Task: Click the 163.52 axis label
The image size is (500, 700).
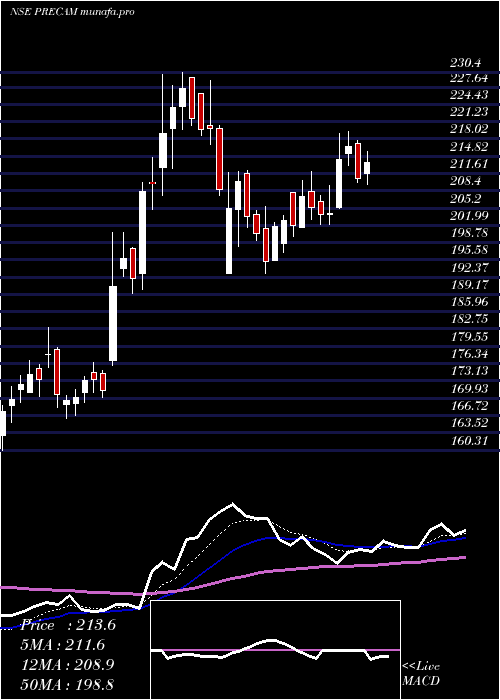Action: tap(470, 423)
